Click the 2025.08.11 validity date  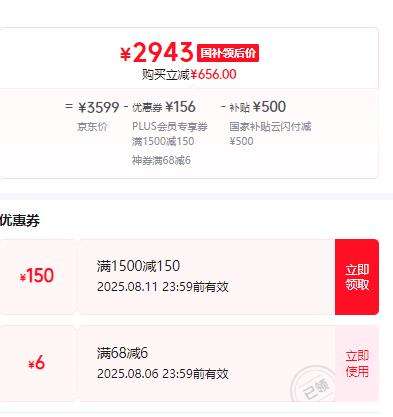[163, 287]
